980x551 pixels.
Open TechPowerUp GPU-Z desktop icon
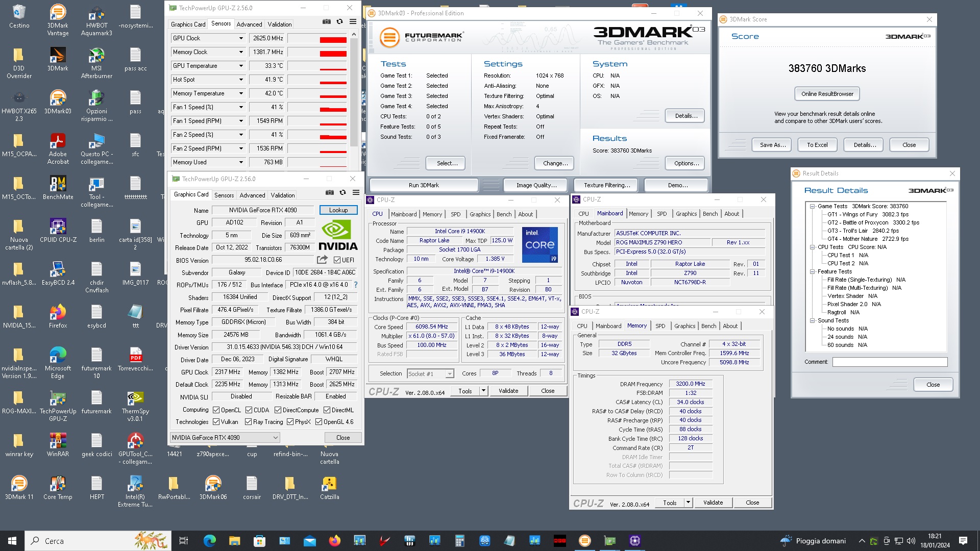click(58, 406)
